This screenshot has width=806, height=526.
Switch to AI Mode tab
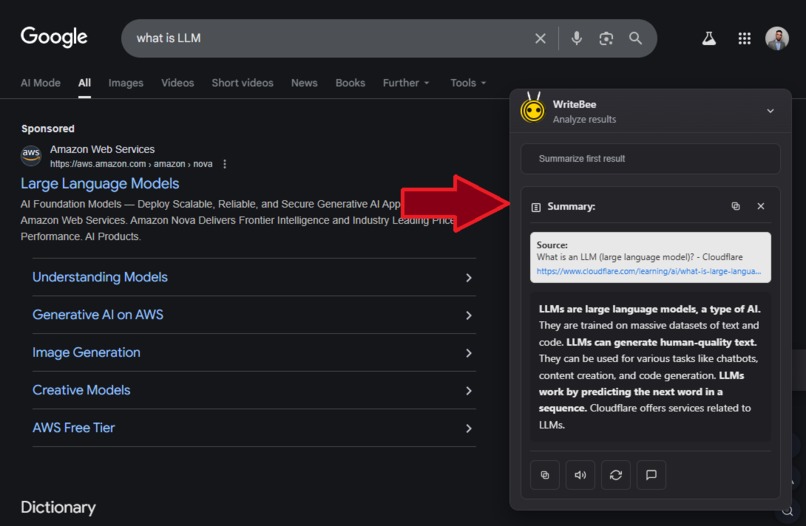tap(40, 83)
